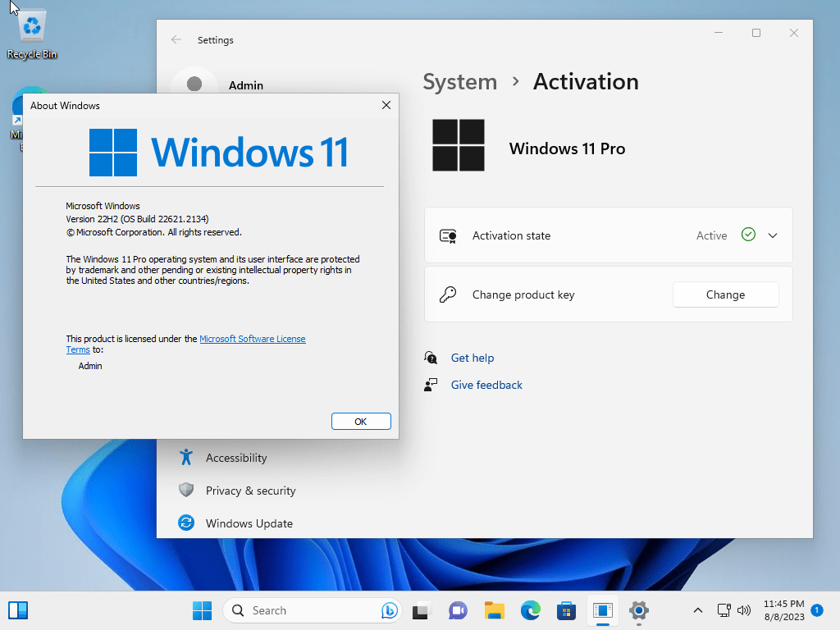
Task: Click the network icon in system tray
Action: (x=724, y=610)
